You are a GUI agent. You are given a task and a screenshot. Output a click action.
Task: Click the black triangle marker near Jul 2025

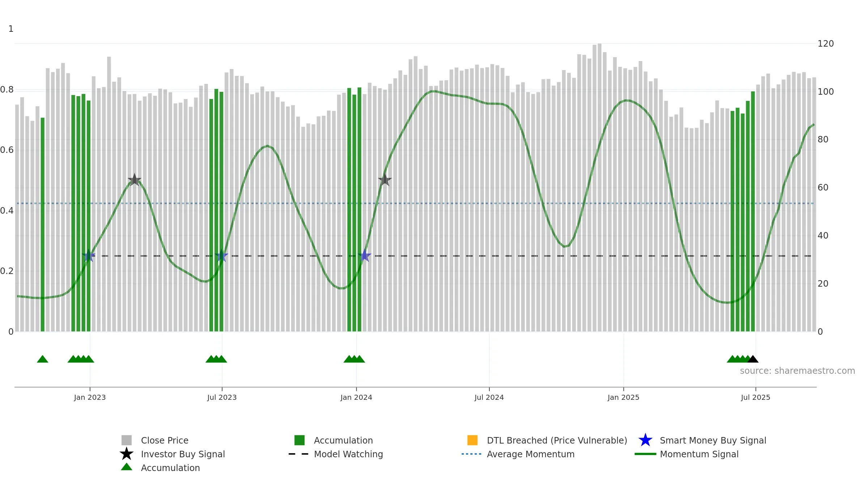coord(753,359)
